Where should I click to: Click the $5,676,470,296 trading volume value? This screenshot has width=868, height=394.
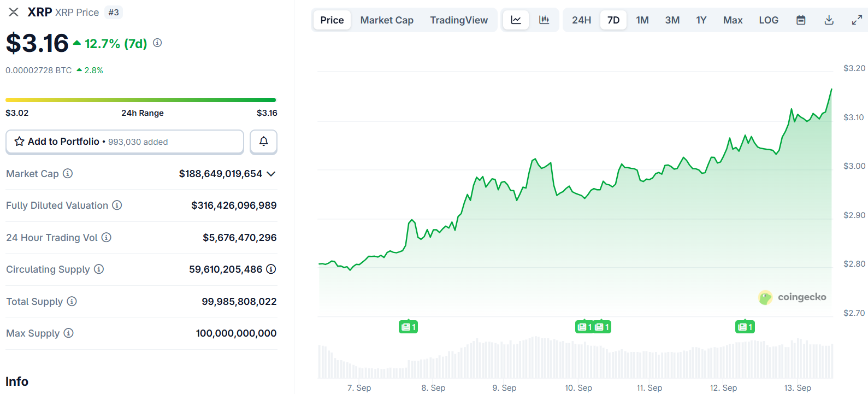point(240,238)
